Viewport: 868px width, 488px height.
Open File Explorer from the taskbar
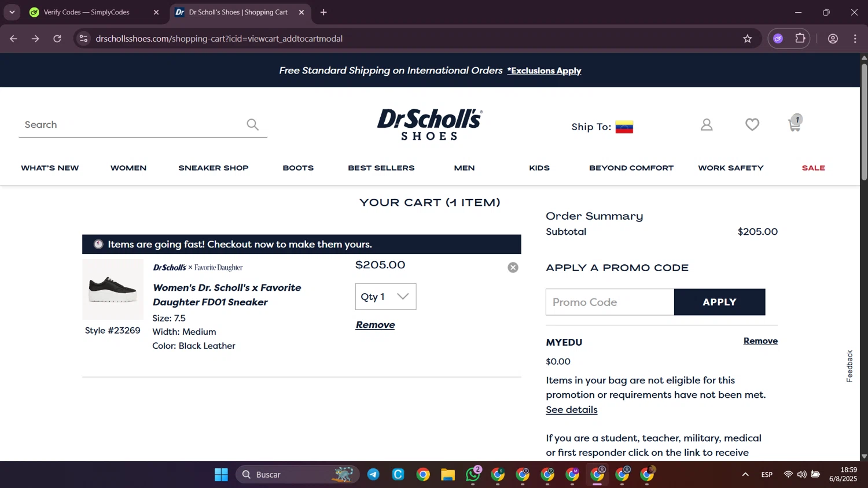coord(448,475)
